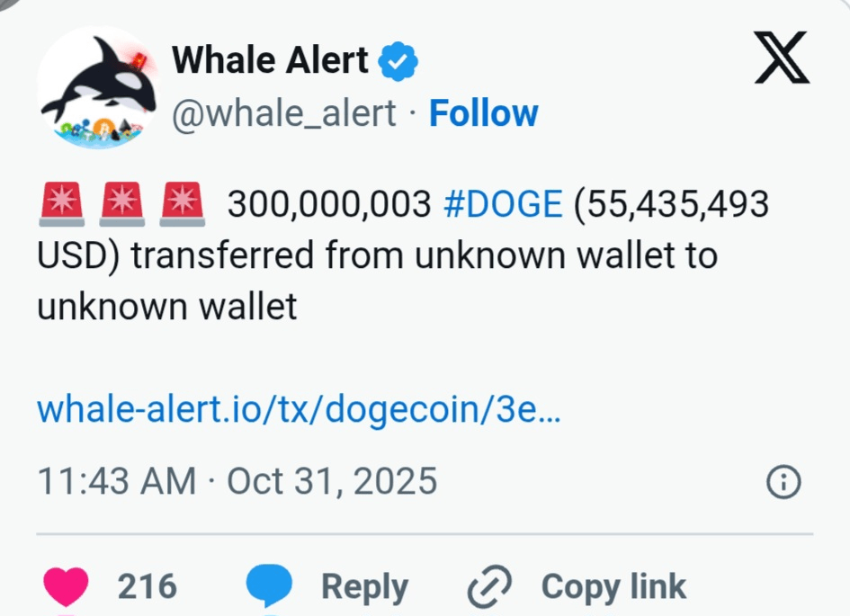Click the Whale Alert display name

(270, 59)
